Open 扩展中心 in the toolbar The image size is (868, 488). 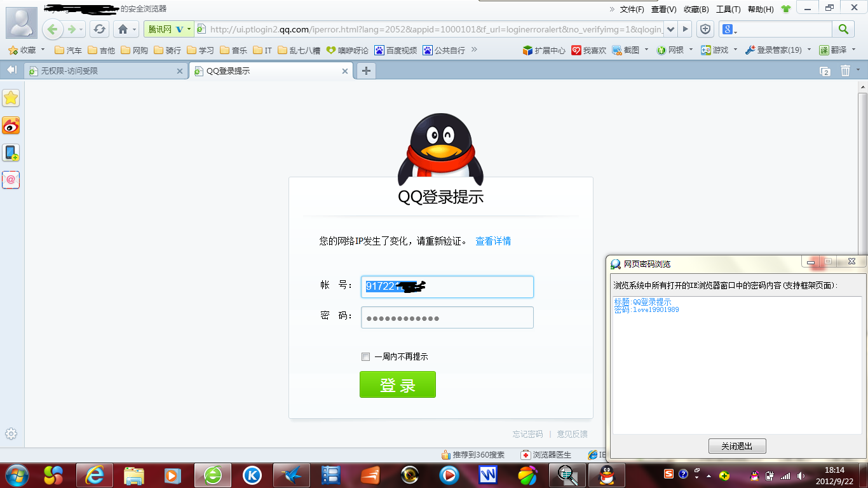[x=544, y=50]
